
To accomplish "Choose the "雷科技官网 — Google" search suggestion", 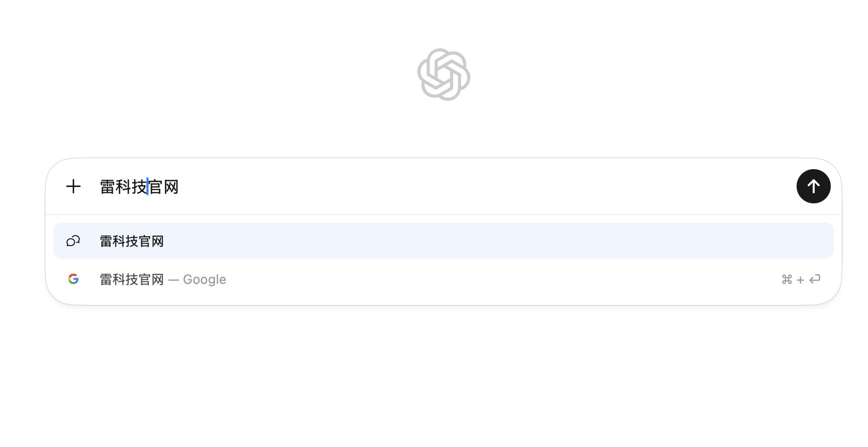I will [x=163, y=279].
